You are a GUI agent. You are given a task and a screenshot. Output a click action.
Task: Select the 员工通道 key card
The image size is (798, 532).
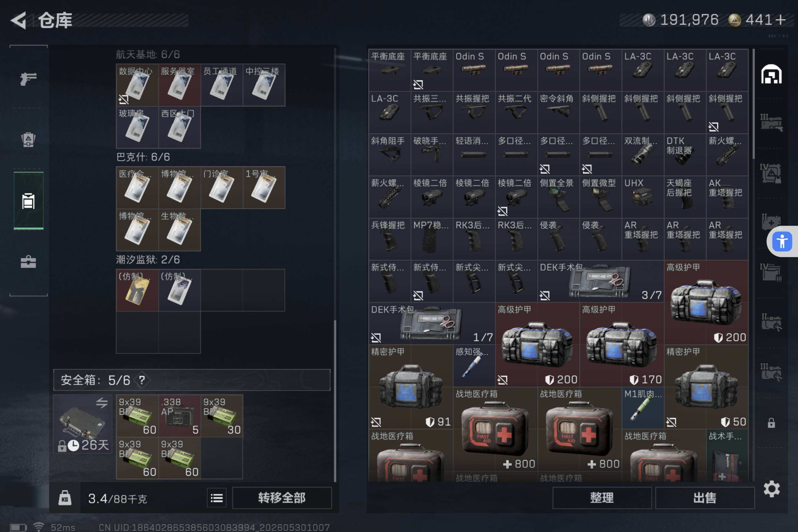(x=222, y=85)
